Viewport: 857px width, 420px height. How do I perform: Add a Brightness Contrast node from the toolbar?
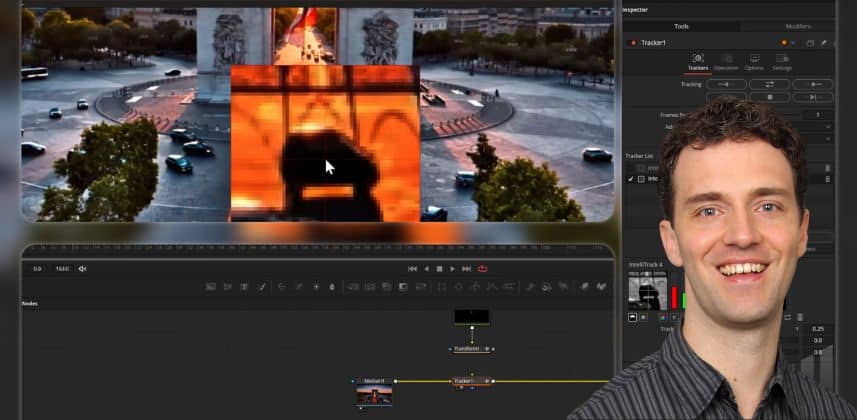pos(316,286)
